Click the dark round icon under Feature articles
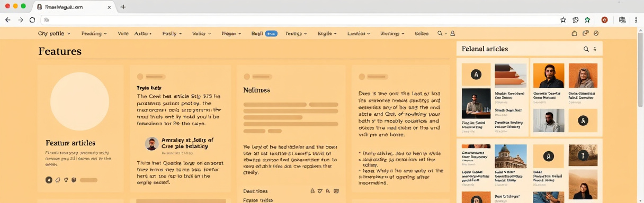Screen dimensions: 644x203 coord(49,180)
